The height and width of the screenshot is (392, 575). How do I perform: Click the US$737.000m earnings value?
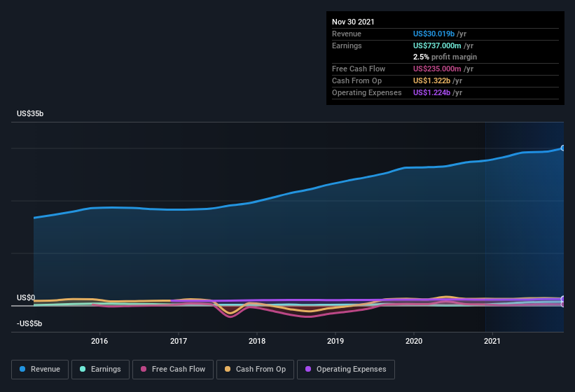[x=437, y=45]
